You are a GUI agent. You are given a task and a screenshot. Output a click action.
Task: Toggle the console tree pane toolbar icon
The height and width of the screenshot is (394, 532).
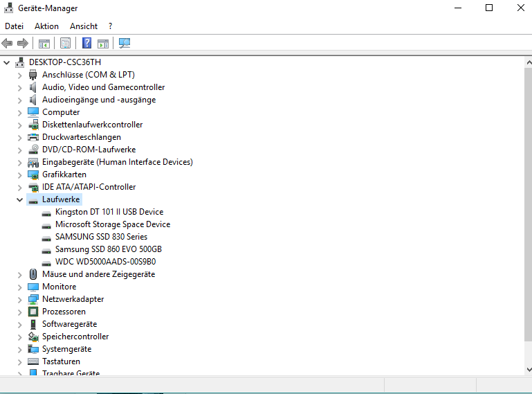[44, 44]
